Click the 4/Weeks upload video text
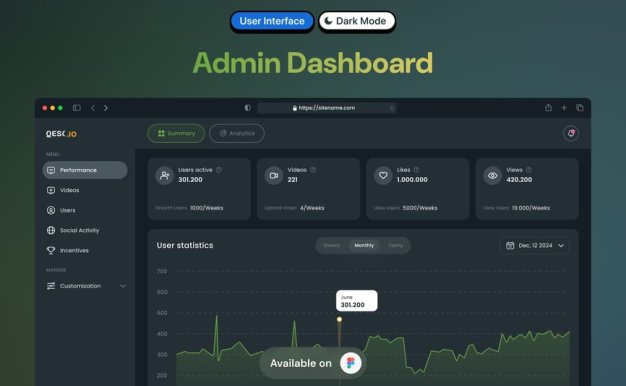 tap(312, 208)
